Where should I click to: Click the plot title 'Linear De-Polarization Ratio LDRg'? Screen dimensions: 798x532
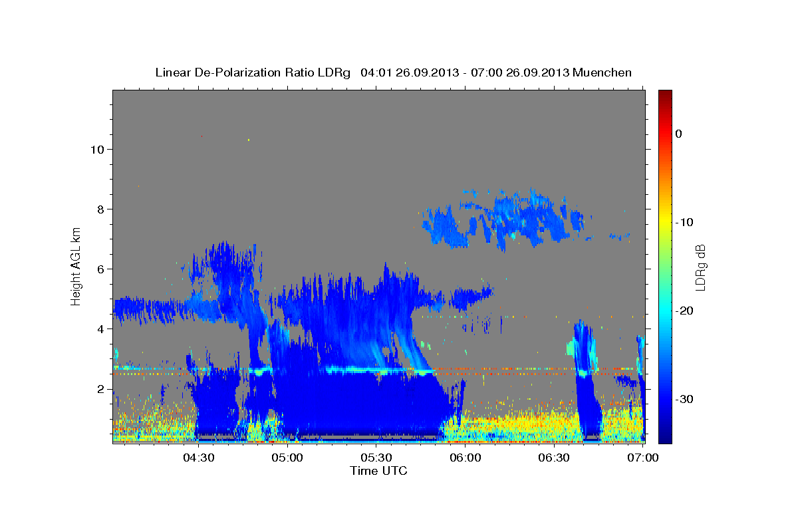tap(253, 72)
